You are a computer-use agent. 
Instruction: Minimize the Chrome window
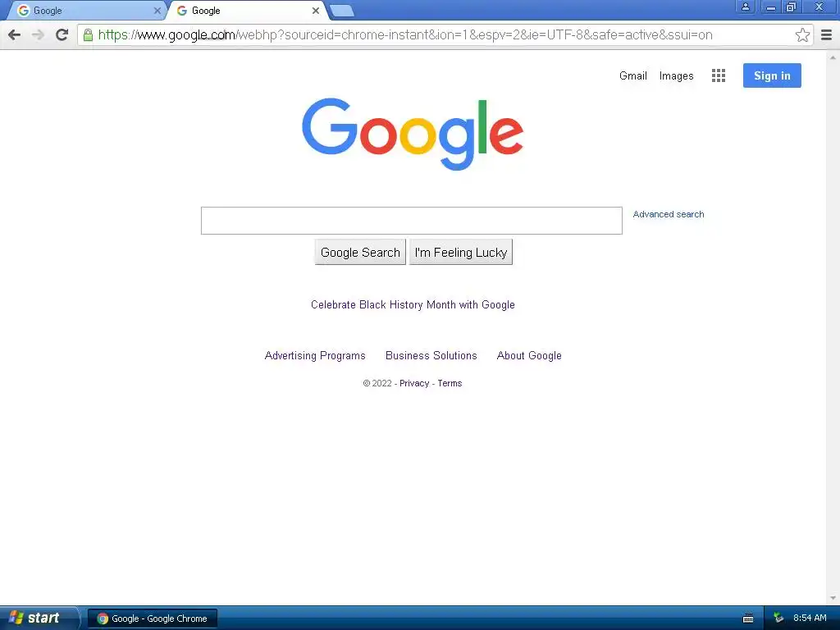tap(771, 7)
